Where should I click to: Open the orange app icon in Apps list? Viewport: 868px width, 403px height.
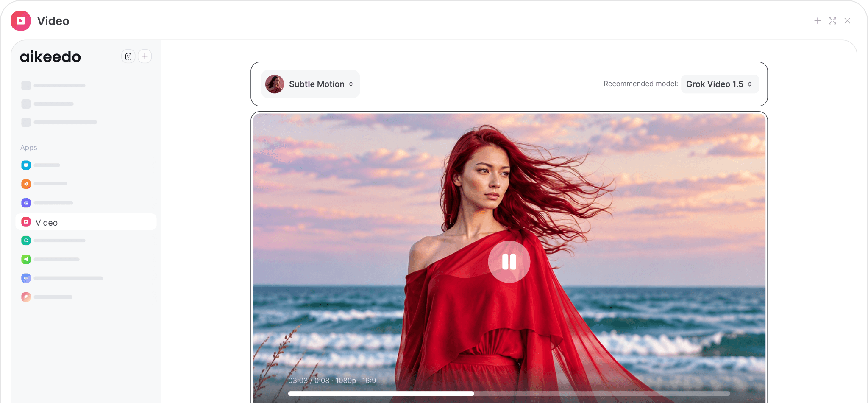[x=26, y=184]
